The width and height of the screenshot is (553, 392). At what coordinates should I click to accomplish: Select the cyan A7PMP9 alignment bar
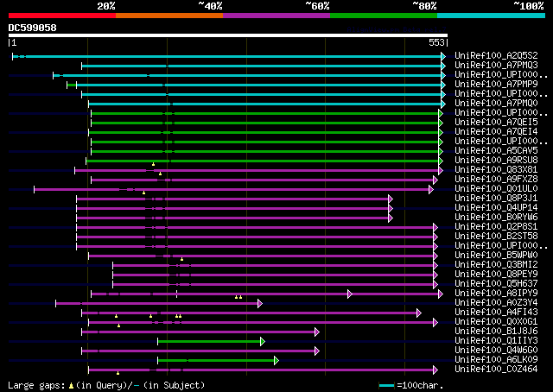[259, 85]
